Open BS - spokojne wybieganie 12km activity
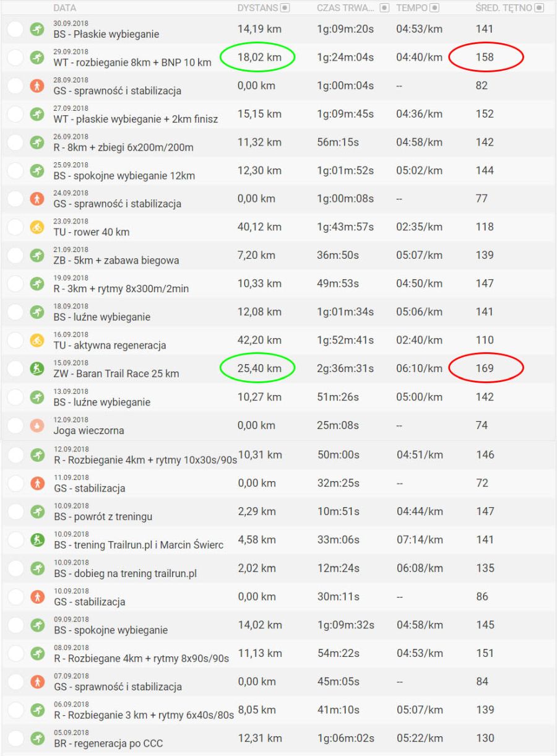 124,176
